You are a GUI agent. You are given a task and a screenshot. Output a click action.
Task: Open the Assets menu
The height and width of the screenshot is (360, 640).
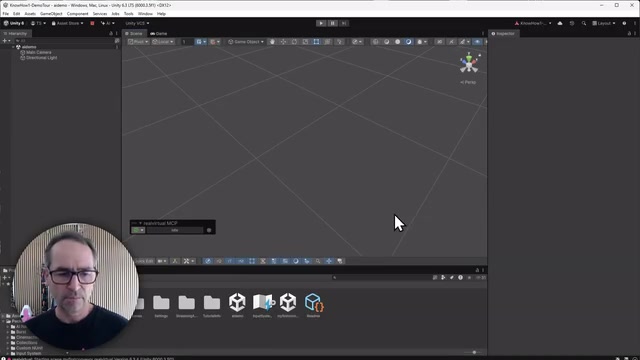[30, 13]
